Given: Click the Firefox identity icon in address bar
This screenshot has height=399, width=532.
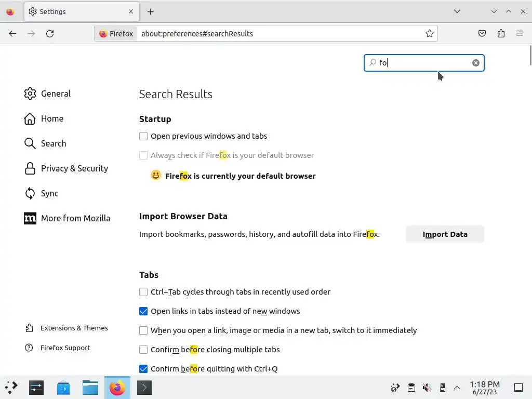Looking at the screenshot, I should click(116, 34).
